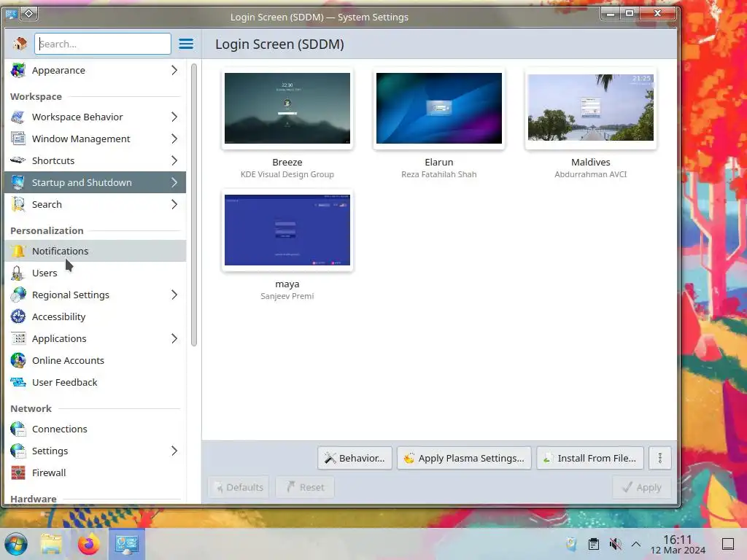Image resolution: width=747 pixels, height=560 pixels.
Task: Click the Appearance icon in sidebar
Action: click(x=18, y=71)
